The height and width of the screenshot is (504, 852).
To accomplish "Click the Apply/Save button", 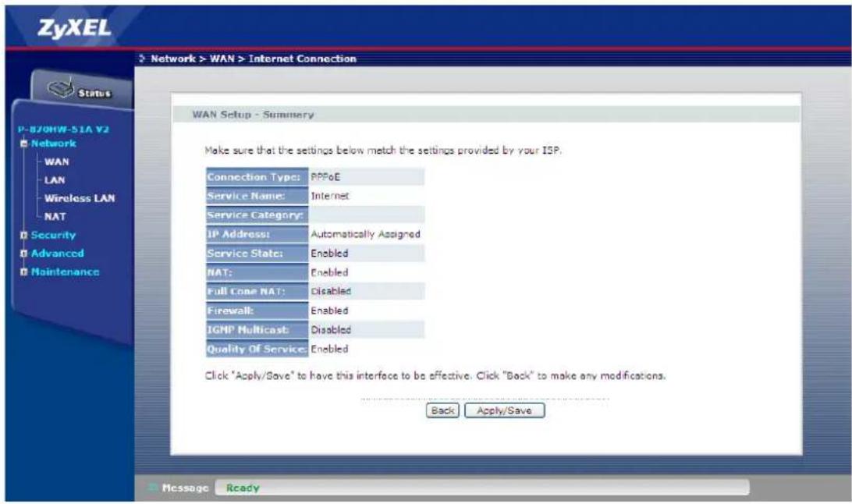I will click(x=504, y=410).
